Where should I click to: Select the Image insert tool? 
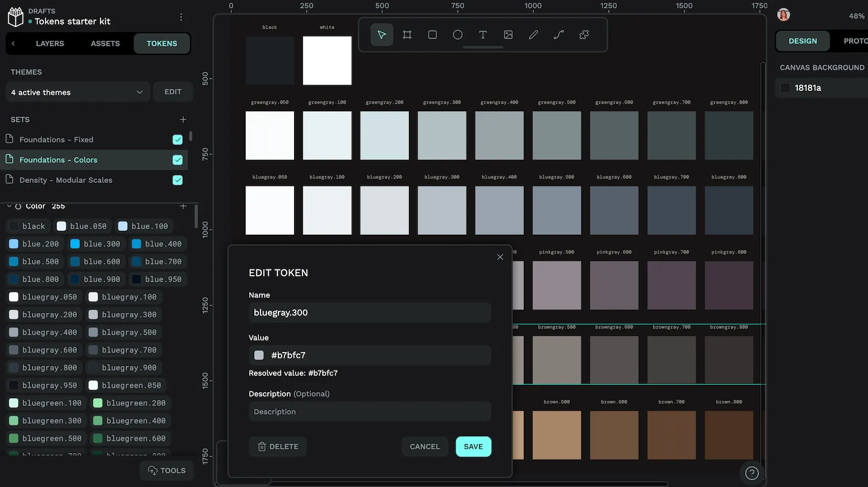coord(508,35)
